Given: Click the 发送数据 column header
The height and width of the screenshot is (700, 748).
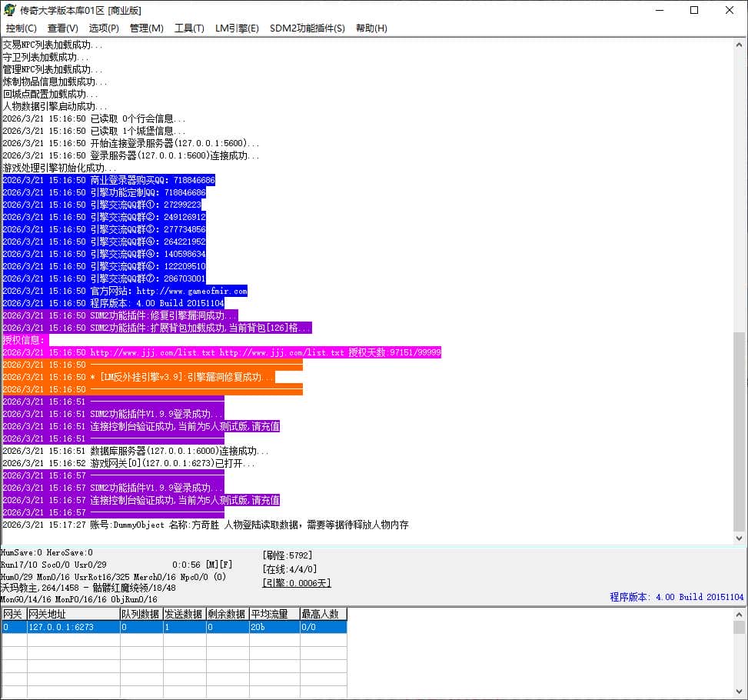Looking at the screenshot, I should coord(185,614).
